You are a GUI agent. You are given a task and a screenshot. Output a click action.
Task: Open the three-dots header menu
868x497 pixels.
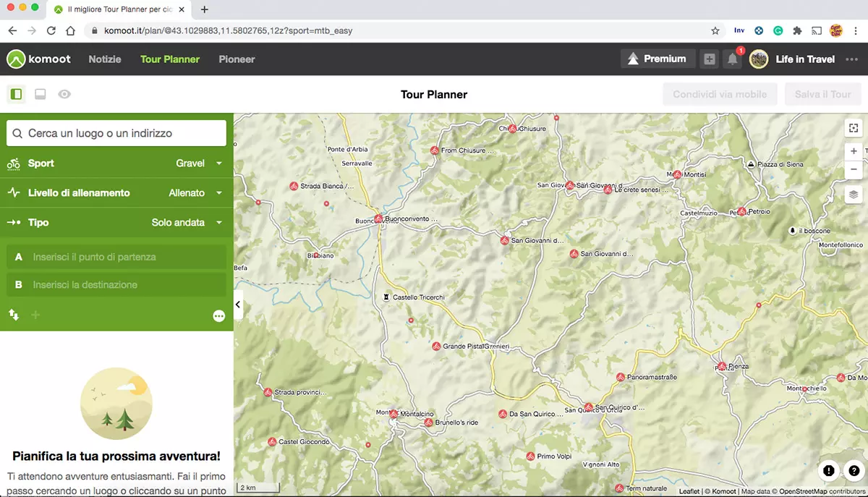[851, 59]
